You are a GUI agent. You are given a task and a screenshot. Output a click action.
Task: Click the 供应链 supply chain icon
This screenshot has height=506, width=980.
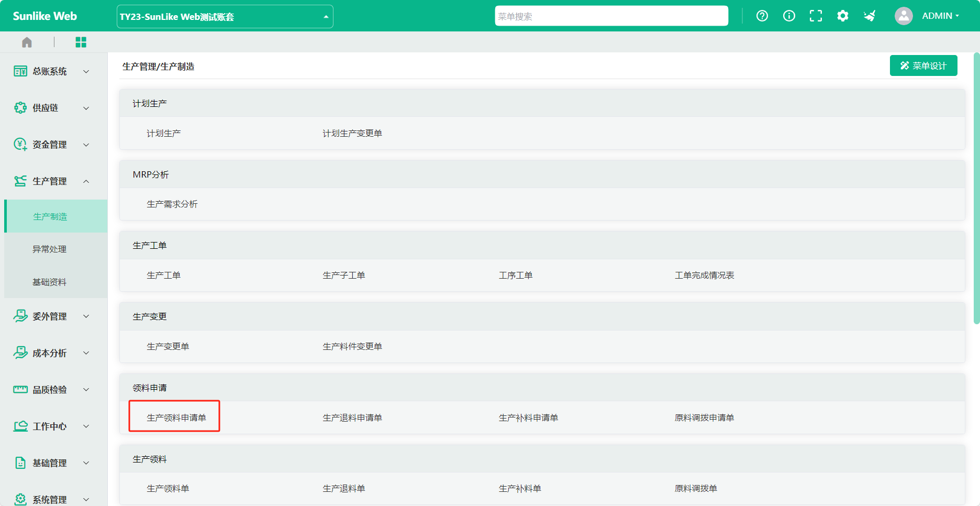pos(20,108)
